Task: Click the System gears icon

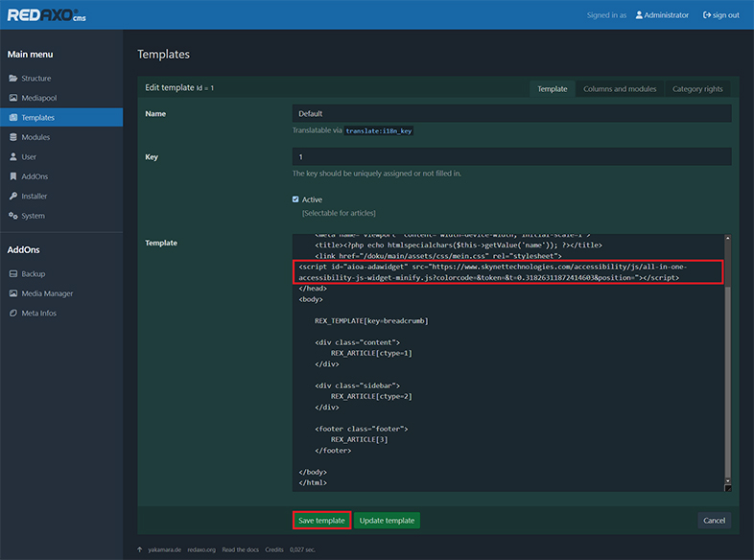Action: click(x=13, y=216)
